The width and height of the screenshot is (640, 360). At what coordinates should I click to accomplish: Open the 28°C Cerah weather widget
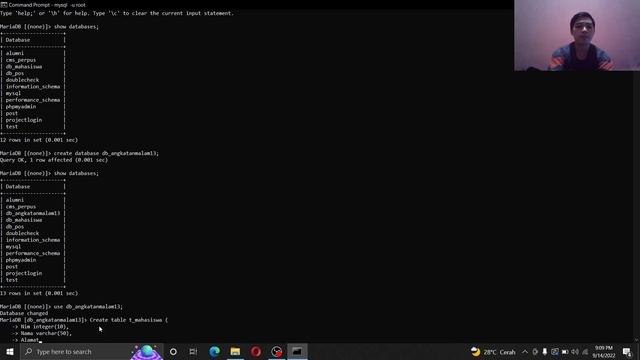[x=493, y=351]
